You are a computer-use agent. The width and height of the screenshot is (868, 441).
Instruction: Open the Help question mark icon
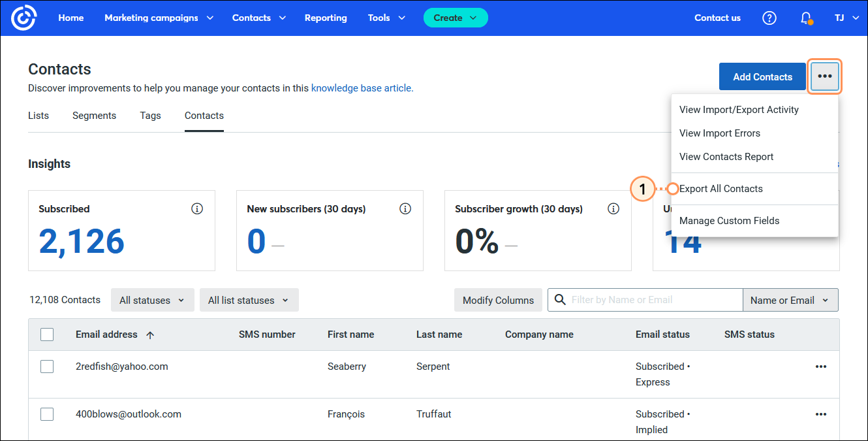[769, 18]
